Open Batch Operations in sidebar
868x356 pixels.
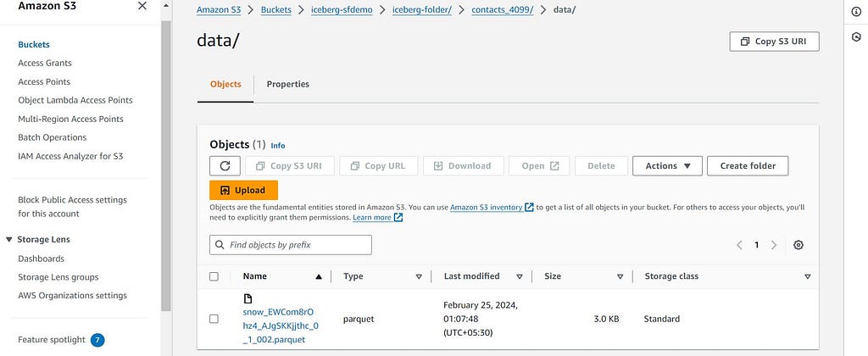click(52, 137)
